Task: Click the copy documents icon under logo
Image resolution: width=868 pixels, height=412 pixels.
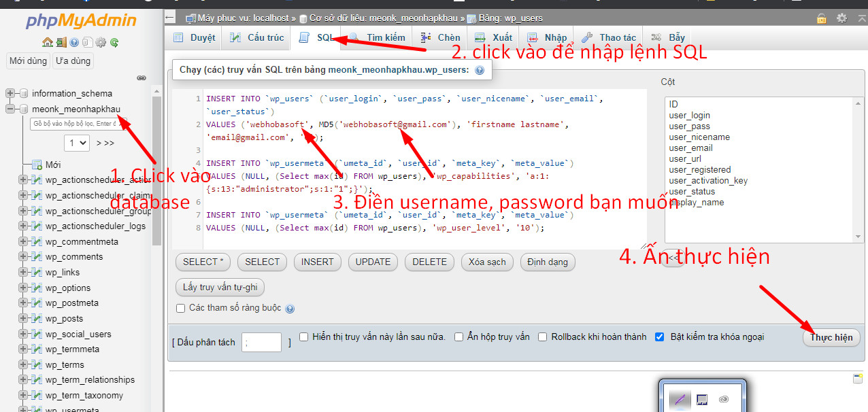Action: [86, 43]
